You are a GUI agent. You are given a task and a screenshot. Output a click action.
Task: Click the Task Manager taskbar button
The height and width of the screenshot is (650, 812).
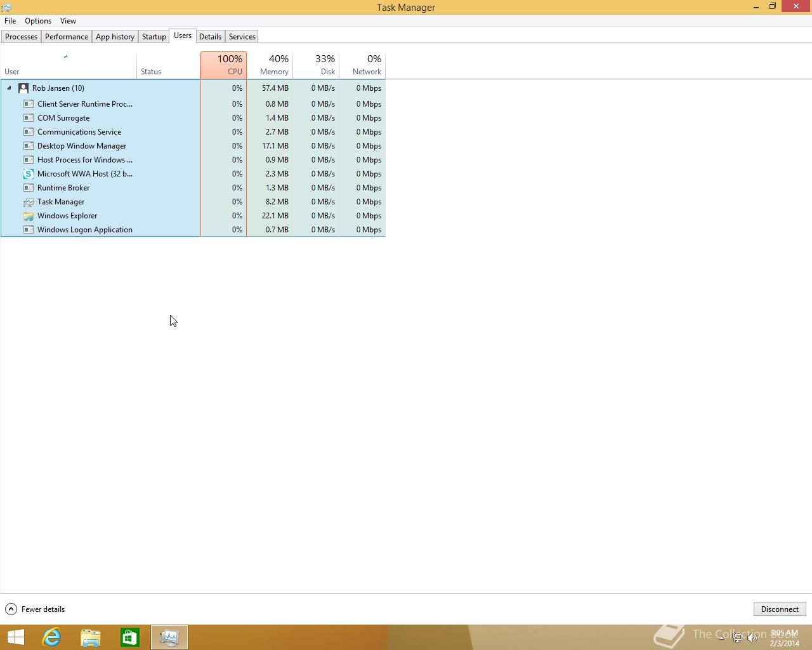169,637
